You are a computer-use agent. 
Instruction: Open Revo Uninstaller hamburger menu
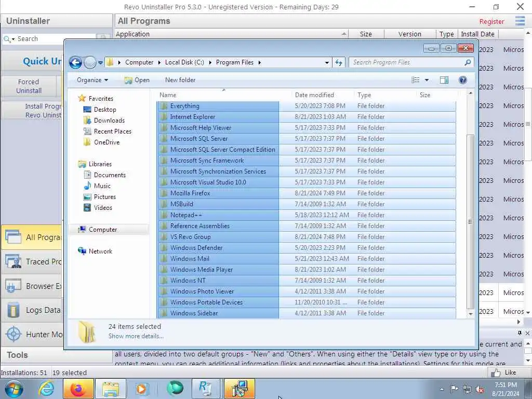coord(520,21)
